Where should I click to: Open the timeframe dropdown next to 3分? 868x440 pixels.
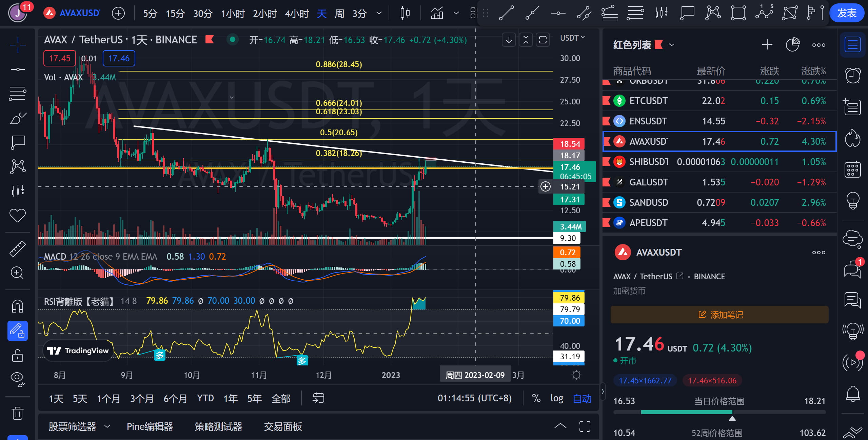click(379, 13)
